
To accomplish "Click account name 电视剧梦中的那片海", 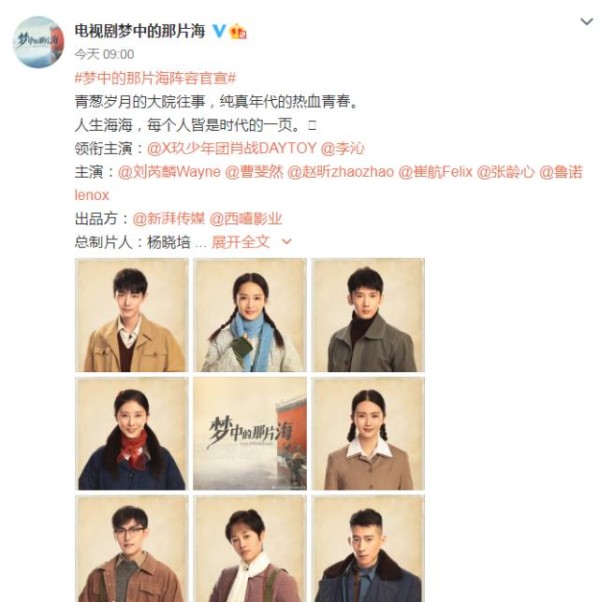I will [x=140, y=31].
